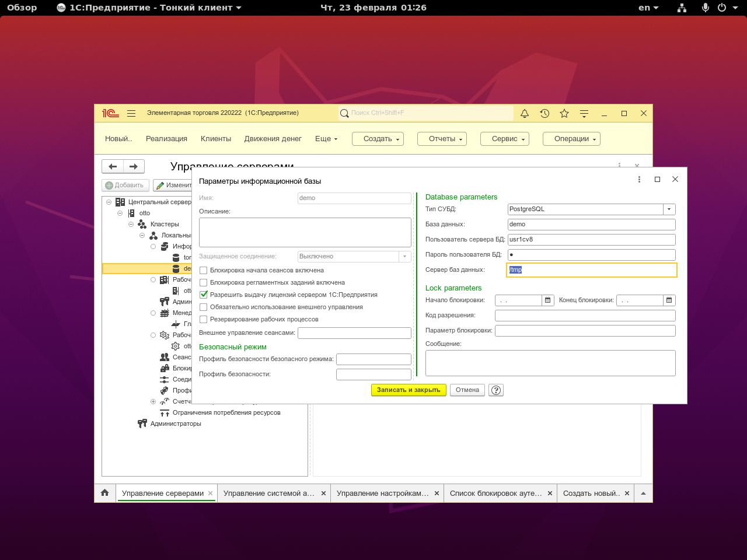Check Обязательно использование внешнего управления

pyautogui.click(x=204, y=307)
